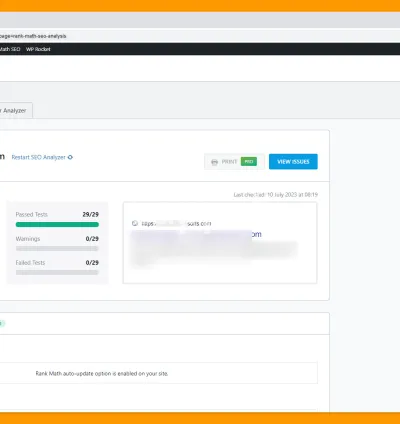Open the Rank Math SEO admin bar menu
Viewport: 400px width, 424px height.
tap(10, 49)
